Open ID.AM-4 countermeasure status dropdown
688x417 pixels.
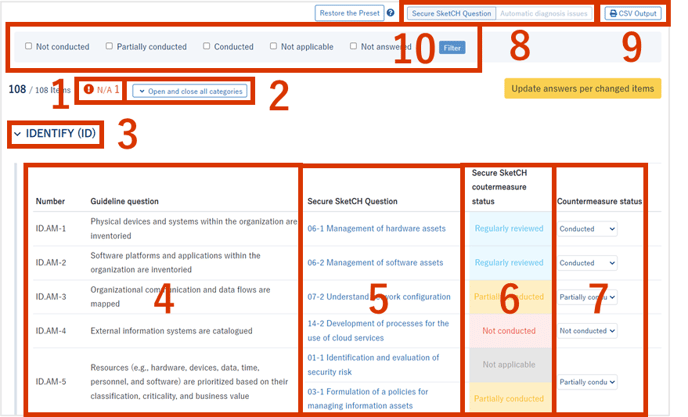pyautogui.click(x=587, y=331)
